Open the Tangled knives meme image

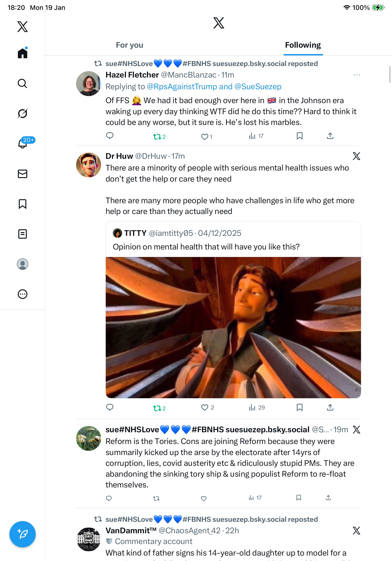coord(233,327)
